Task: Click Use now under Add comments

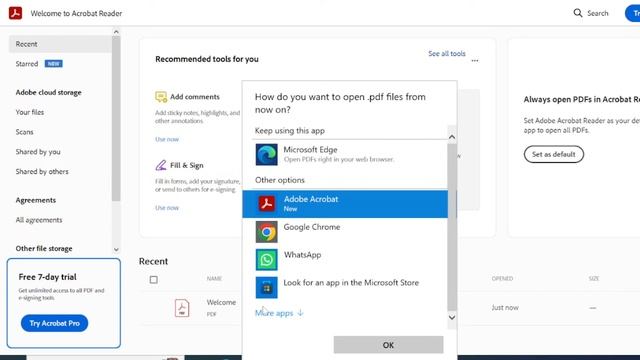Action: click(167, 139)
